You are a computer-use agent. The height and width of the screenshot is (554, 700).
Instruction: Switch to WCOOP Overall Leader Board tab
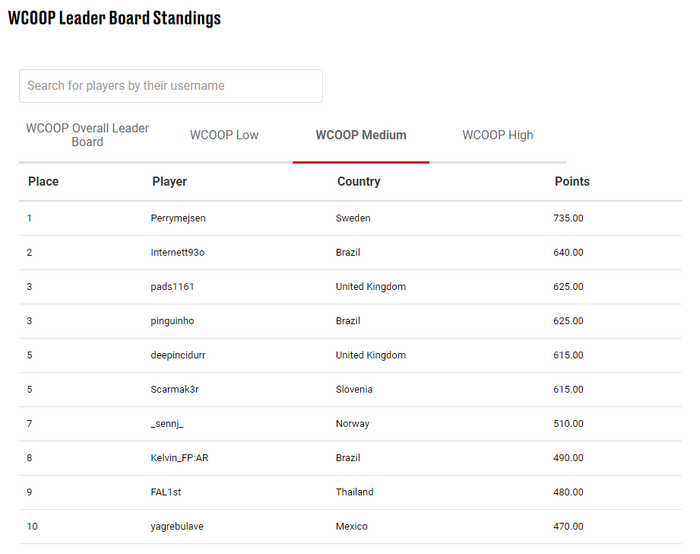point(88,135)
